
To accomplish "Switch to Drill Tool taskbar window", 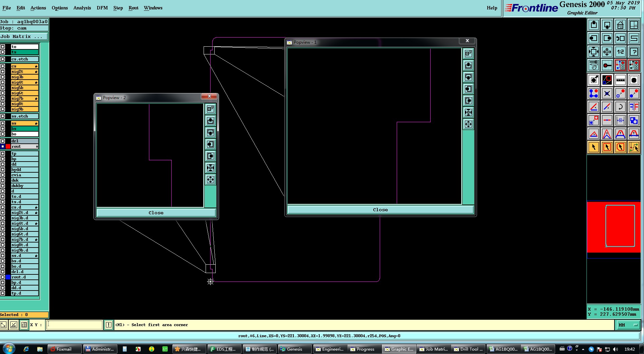I will tap(468, 349).
